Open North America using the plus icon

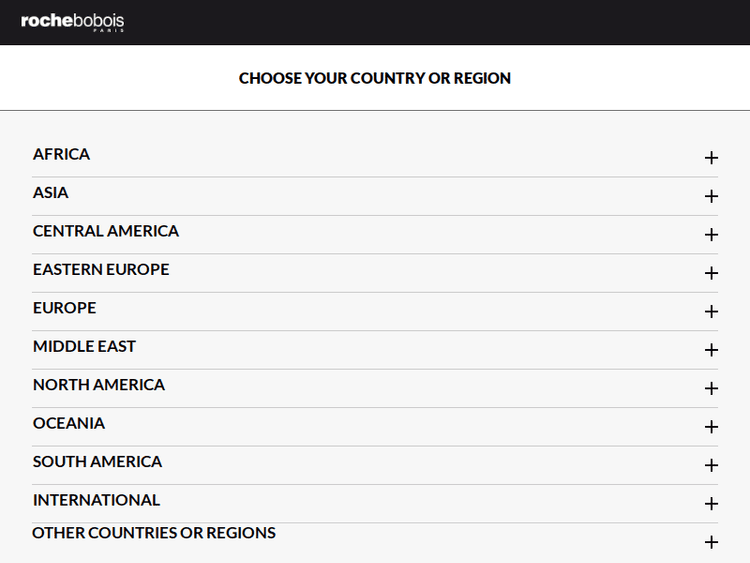[x=711, y=388]
